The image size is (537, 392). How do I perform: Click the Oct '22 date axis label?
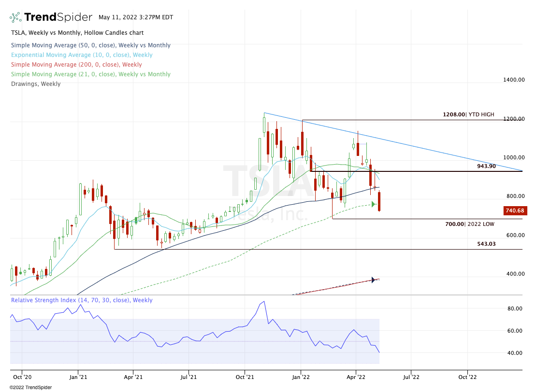(467, 377)
